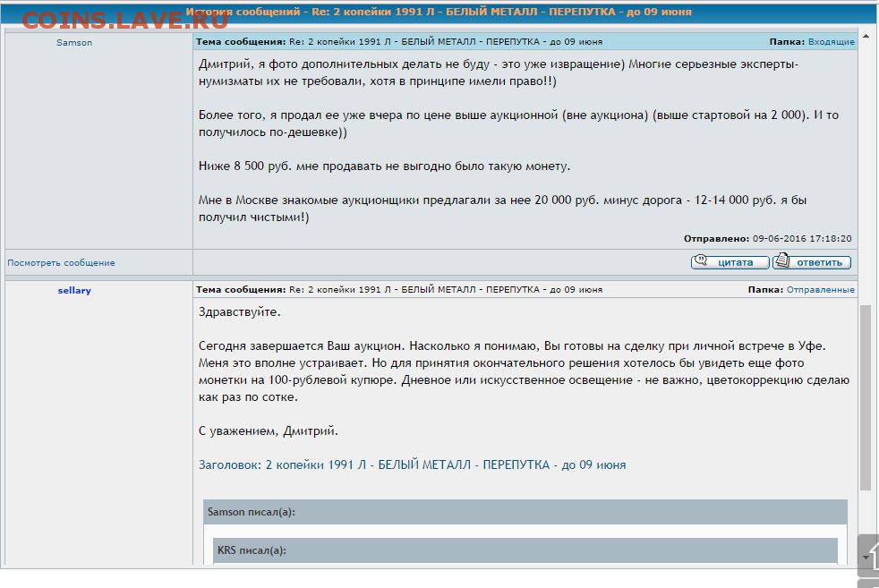Click the 'С уважением, Дмитрий.' signature text
This screenshot has height=588, width=879.
pos(268,431)
